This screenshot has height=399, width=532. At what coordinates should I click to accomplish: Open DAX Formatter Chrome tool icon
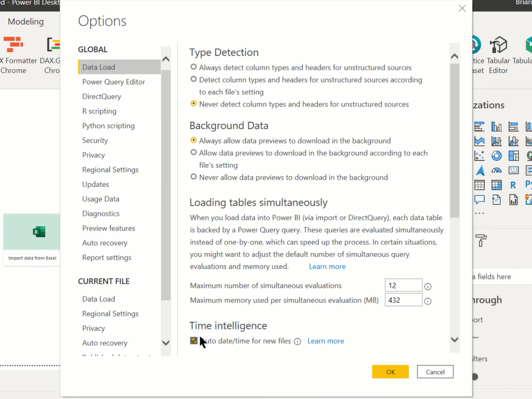tap(13, 44)
